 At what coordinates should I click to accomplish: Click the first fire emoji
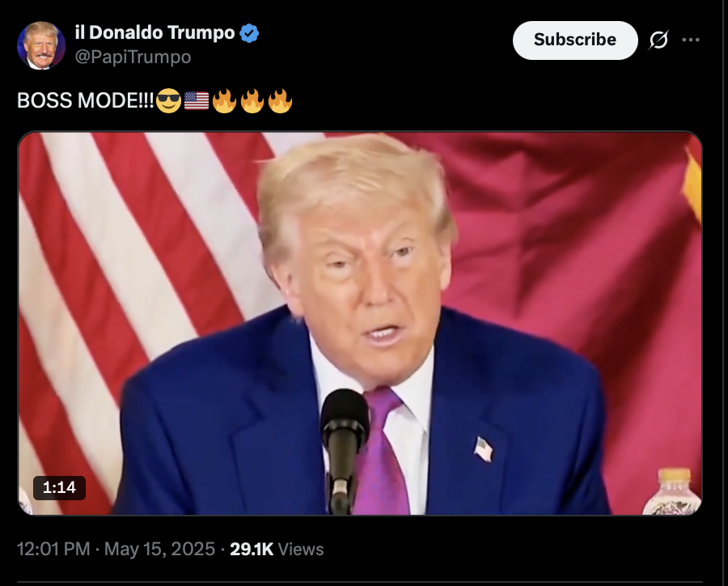pyautogui.click(x=224, y=101)
